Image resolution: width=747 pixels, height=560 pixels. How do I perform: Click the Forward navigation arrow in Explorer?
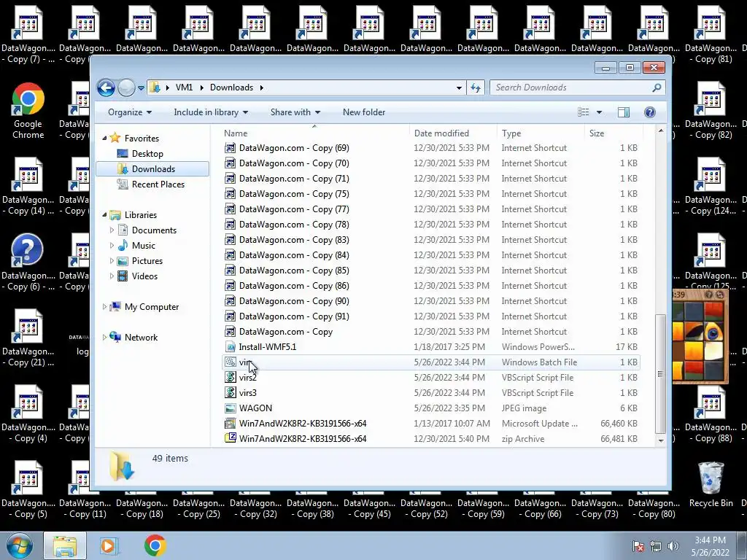pos(126,87)
